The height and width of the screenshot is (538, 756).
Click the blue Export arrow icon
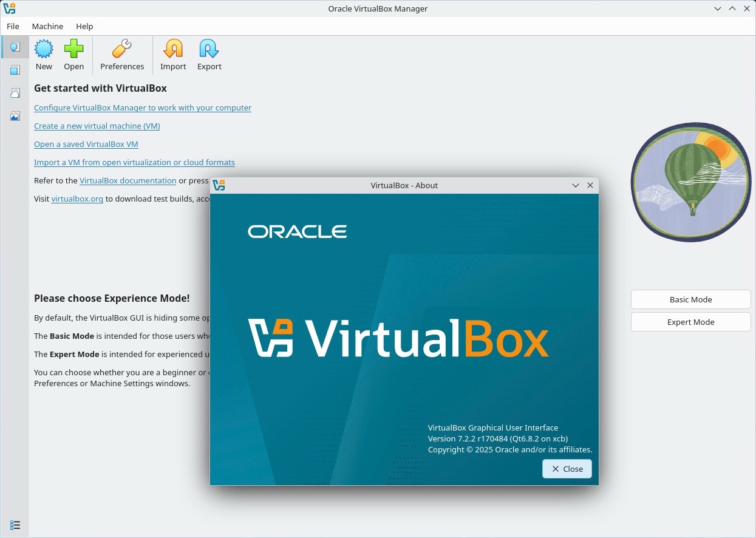tap(209, 49)
